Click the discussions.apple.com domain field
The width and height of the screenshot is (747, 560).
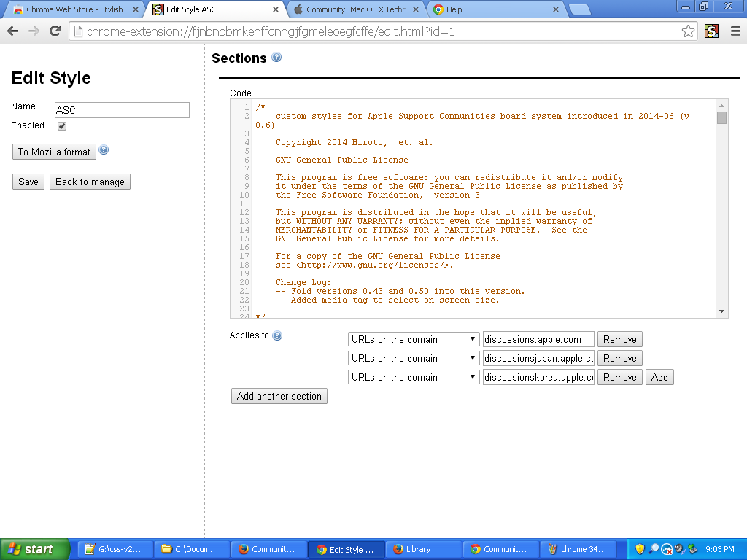click(x=538, y=339)
